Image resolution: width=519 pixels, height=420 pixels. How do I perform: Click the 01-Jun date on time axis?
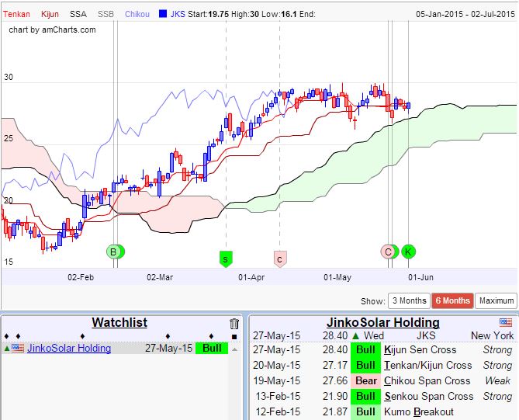[x=420, y=278]
